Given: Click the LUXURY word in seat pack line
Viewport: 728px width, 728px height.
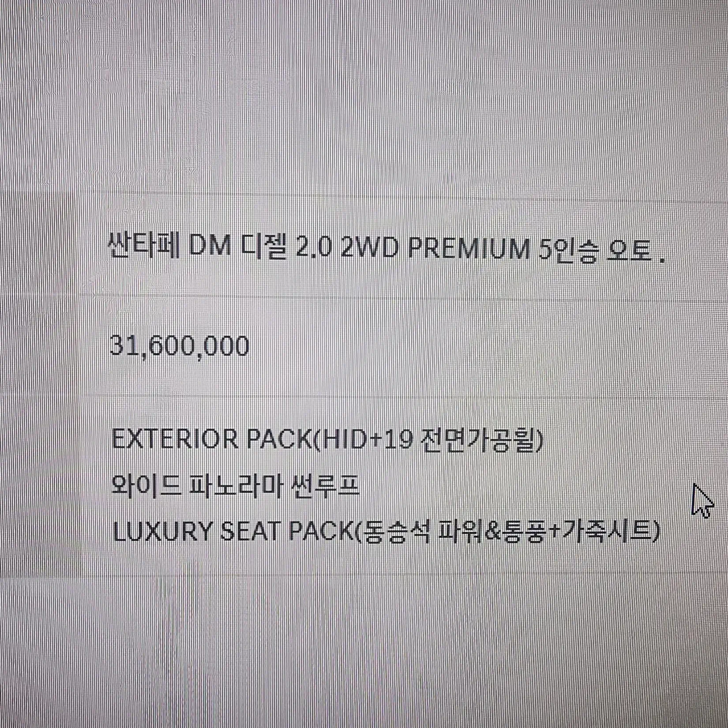Looking at the screenshot, I should click(161, 532).
